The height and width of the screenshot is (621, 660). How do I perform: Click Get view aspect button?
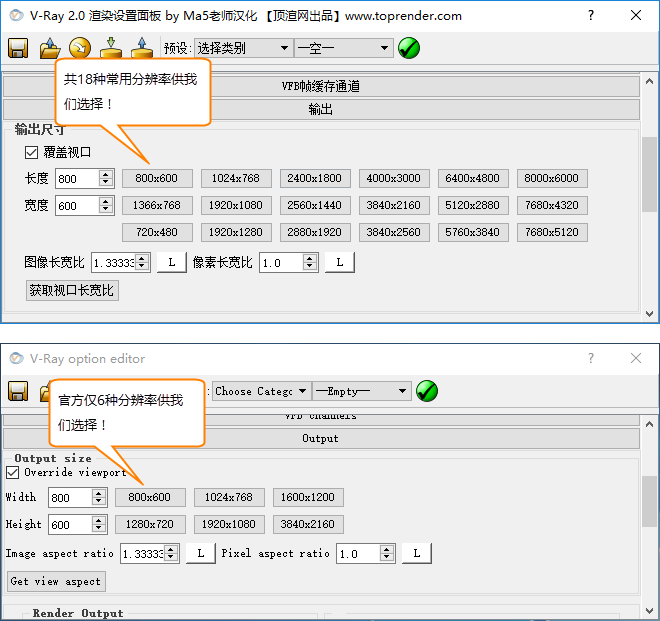pos(56,581)
